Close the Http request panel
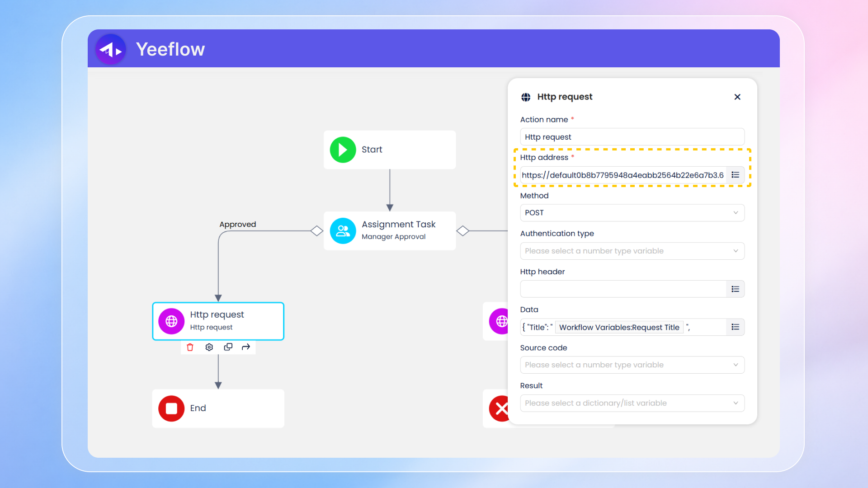 click(x=737, y=97)
